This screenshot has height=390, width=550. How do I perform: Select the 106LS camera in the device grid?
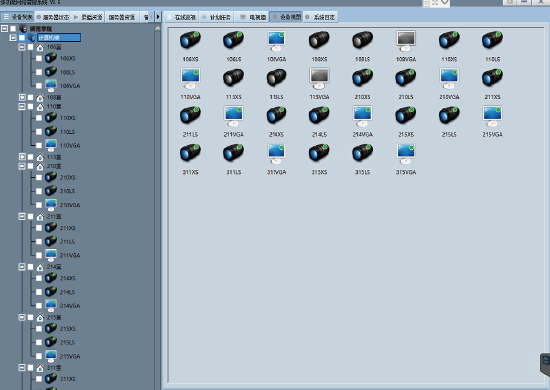(x=234, y=40)
